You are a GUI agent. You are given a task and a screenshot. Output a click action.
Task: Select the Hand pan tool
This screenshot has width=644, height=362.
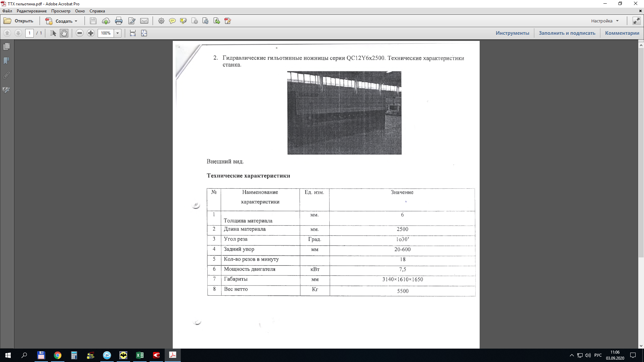(64, 33)
